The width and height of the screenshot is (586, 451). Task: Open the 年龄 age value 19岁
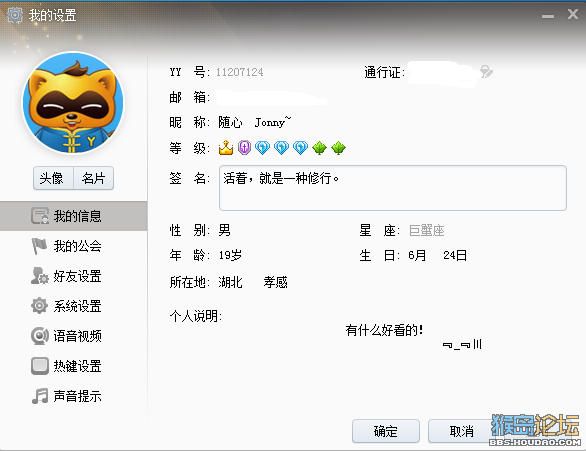(230, 255)
